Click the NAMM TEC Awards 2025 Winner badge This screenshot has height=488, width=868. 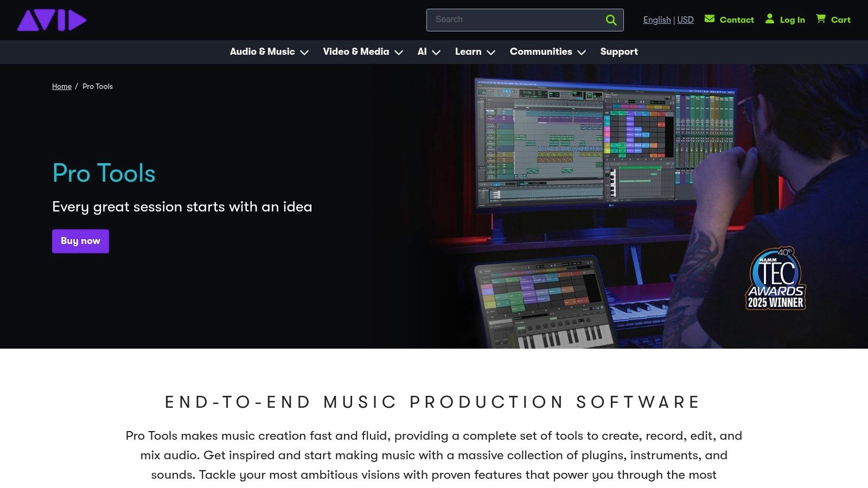[x=776, y=279]
